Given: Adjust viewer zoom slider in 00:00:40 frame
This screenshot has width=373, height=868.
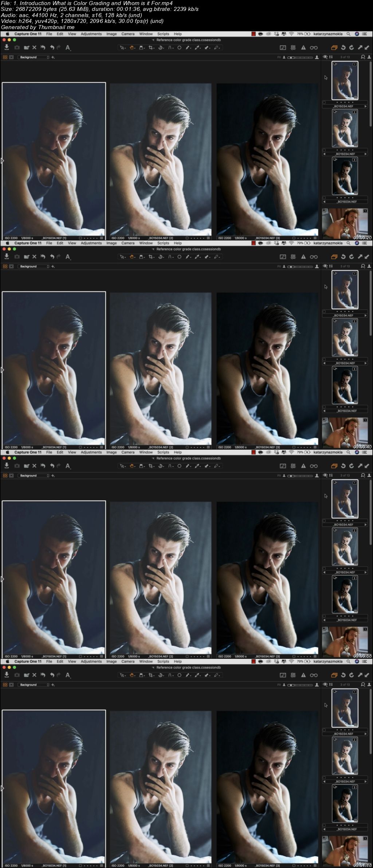Looking at the screenshot, I should click(300, 267).
